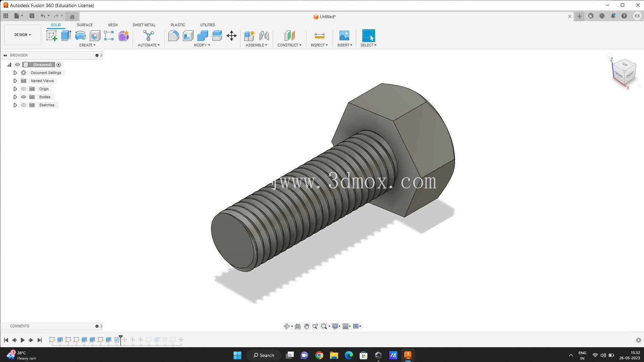Viewport: 644px width, 362px height.
Task: Select the Measure tool
Action: (x=319, y=36)
